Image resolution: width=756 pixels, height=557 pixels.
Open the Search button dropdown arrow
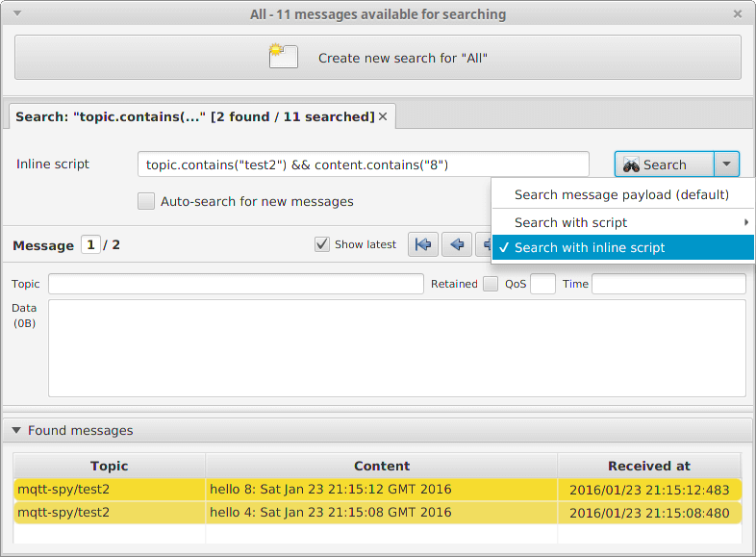726,165
